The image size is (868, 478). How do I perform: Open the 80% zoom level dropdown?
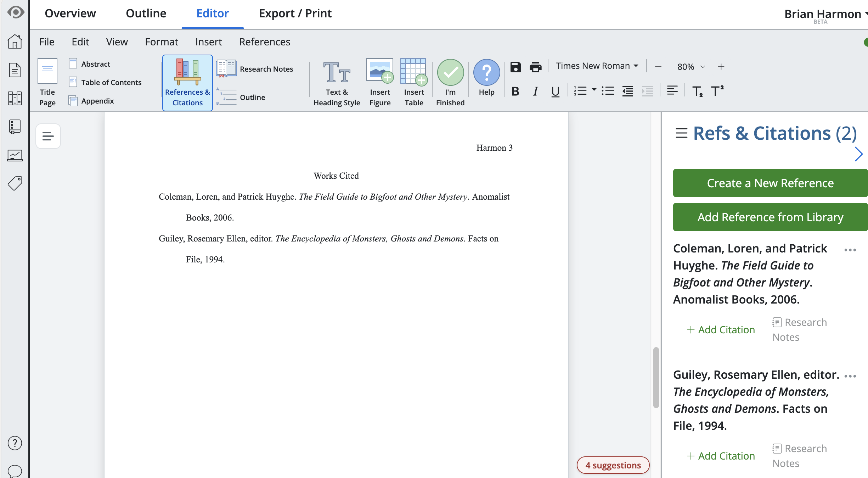tap(691, 67)
